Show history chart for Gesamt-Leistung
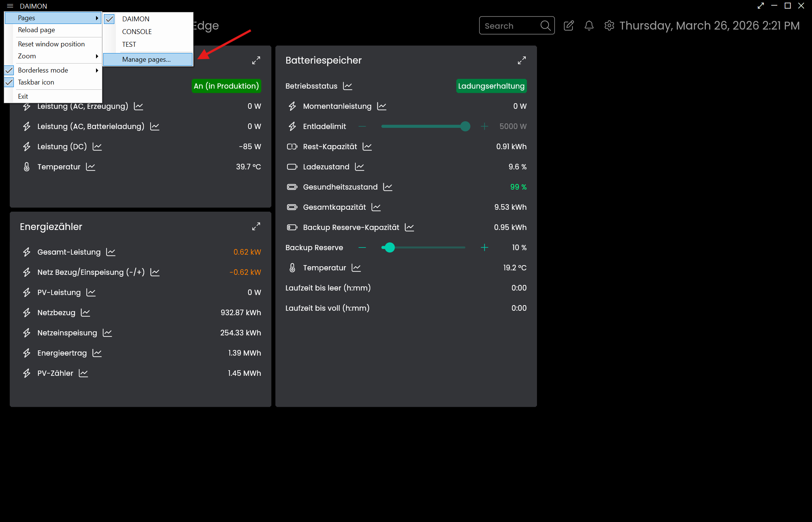Screen dimensions: 812x522 [x=111, y=252]
